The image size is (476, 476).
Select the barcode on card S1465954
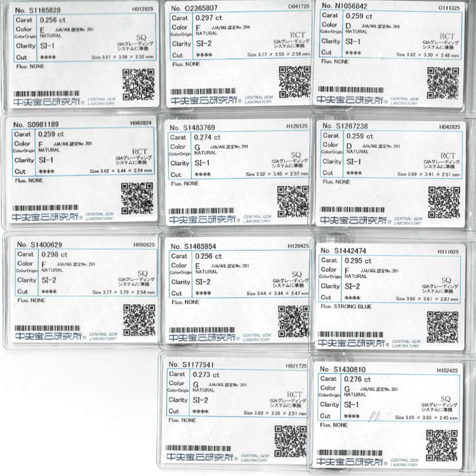pyautogui.click(x=202, y=330)
